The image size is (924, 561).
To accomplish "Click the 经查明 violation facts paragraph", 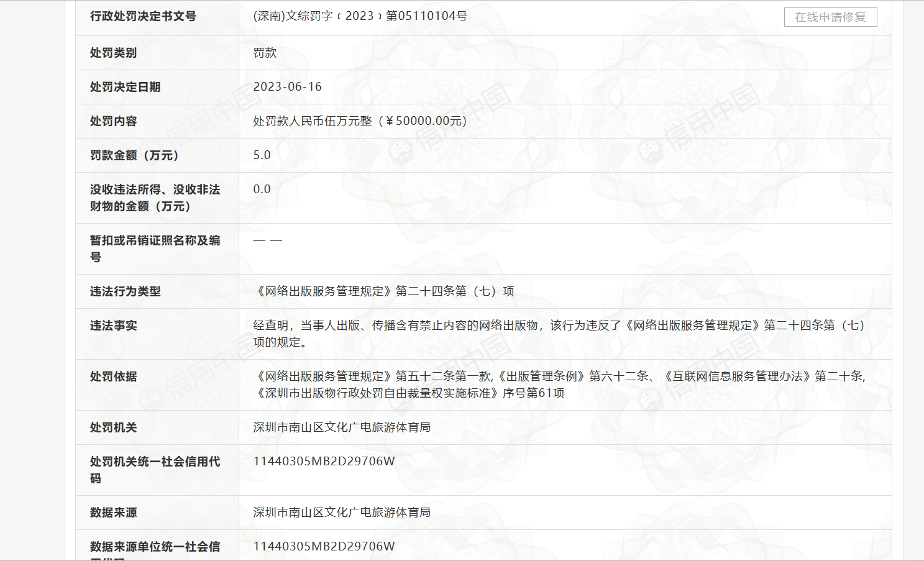I will pyautogui.click(x=558, y=334).
